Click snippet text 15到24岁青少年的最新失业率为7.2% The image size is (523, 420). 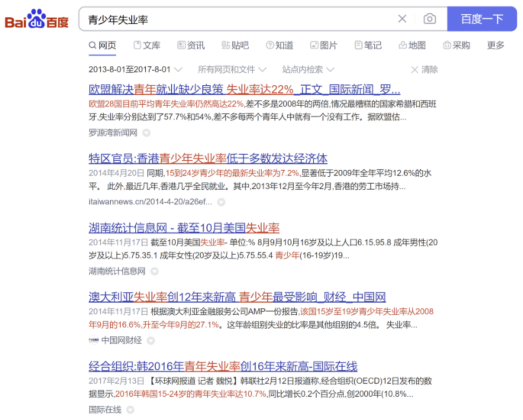point(232,173)
